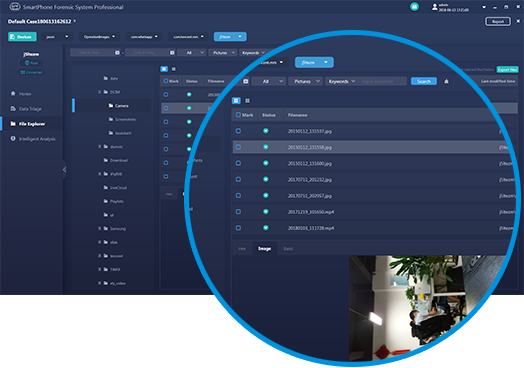Click the warning triangle icon beside Search

click(446, 81)
